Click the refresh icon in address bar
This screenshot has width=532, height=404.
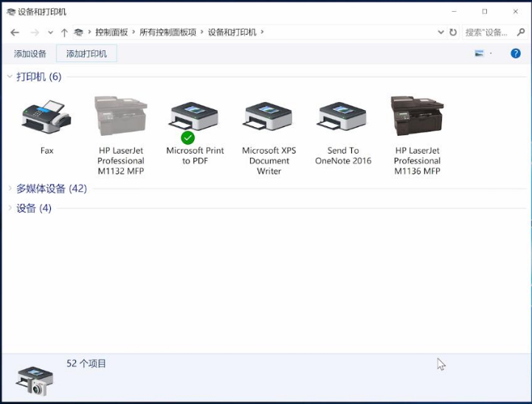pyautogui.click(x=452, y=32)
